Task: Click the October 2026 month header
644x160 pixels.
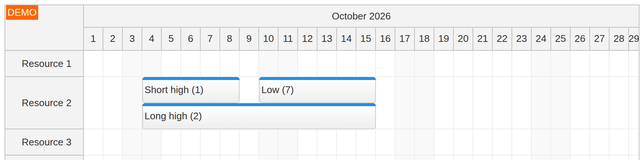Action: point(361,16)
